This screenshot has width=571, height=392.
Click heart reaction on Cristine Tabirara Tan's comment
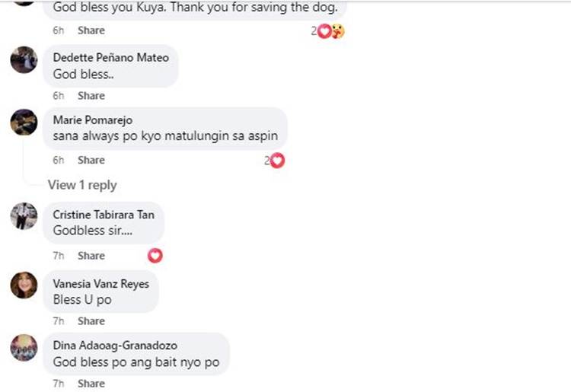click(155, 256)
